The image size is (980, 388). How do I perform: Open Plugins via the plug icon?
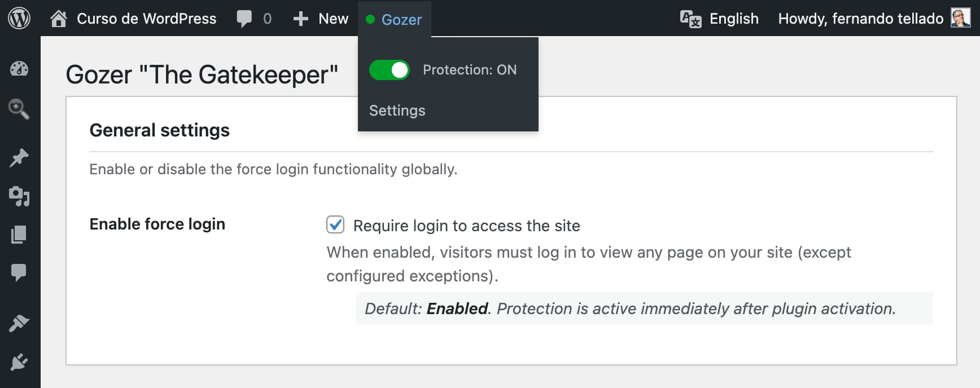coord(19,361)
